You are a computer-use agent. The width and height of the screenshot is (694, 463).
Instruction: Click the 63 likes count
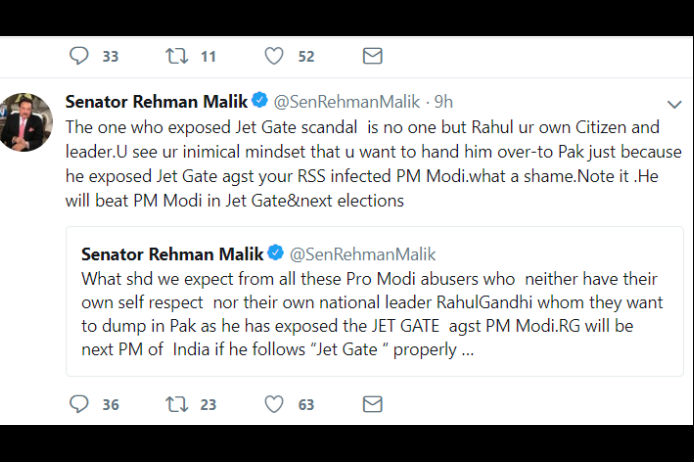pyautogui.click(x=306, y=405)
